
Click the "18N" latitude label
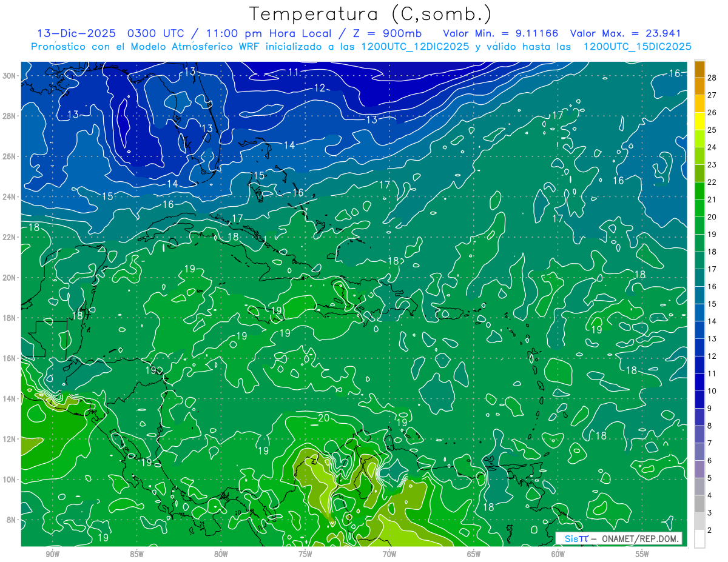click(x=10, y=318)
